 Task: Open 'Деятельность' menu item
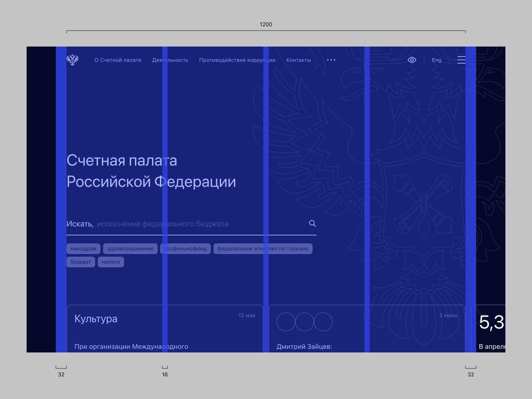coord(170,60)
